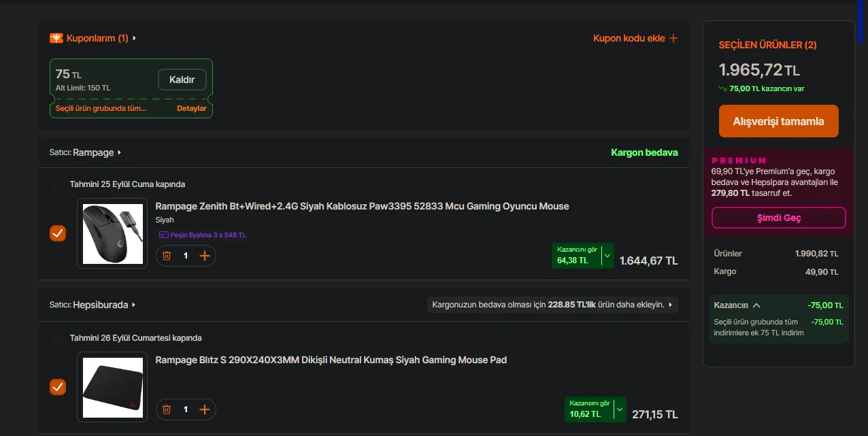Click the 1.644,67 TL price
The width and height of the screenshot is (868, 436).
[x=648, y=261]
